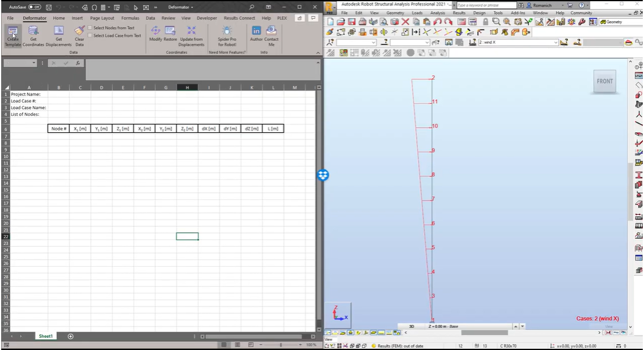Collapse the Excel ribbon chevron
This screenshot has width=644, height=350.
(318, 52)
